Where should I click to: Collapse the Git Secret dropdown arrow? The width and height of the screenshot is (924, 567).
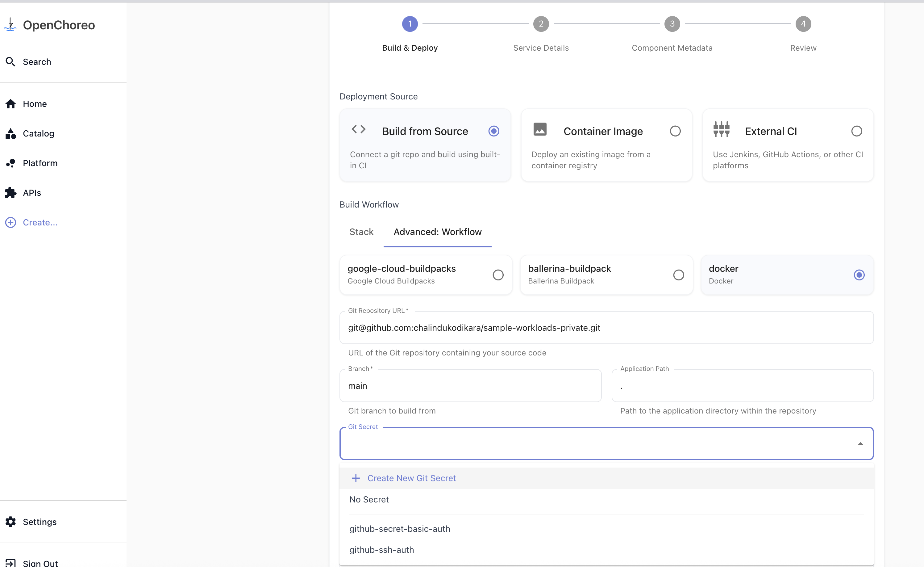coord(860,443)
